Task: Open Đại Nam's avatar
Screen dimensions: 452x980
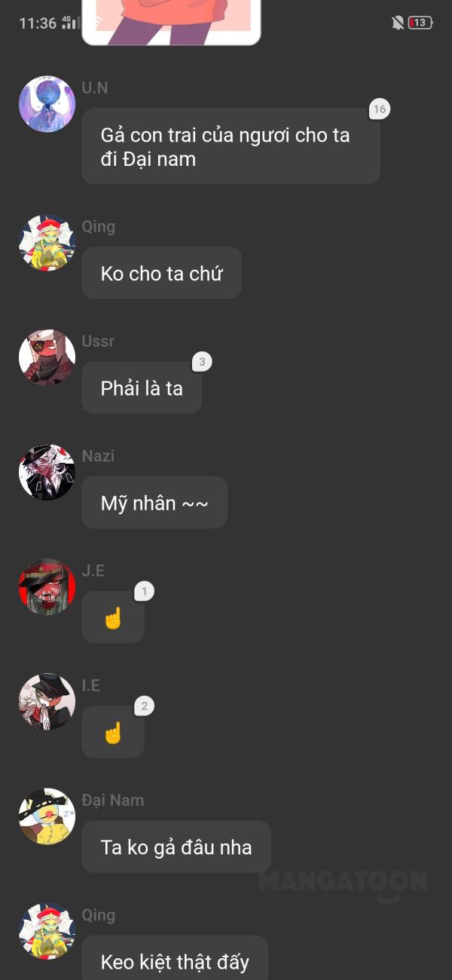Action: point(47,816)
